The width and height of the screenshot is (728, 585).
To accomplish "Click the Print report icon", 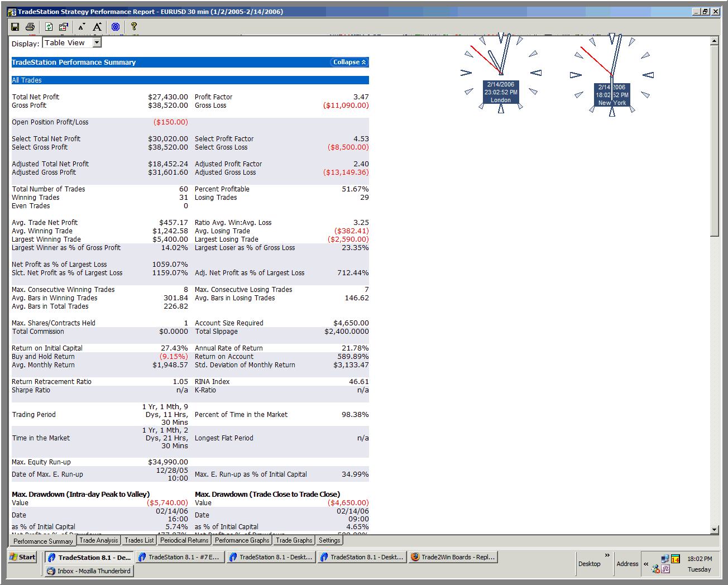I will coord(30,27).
